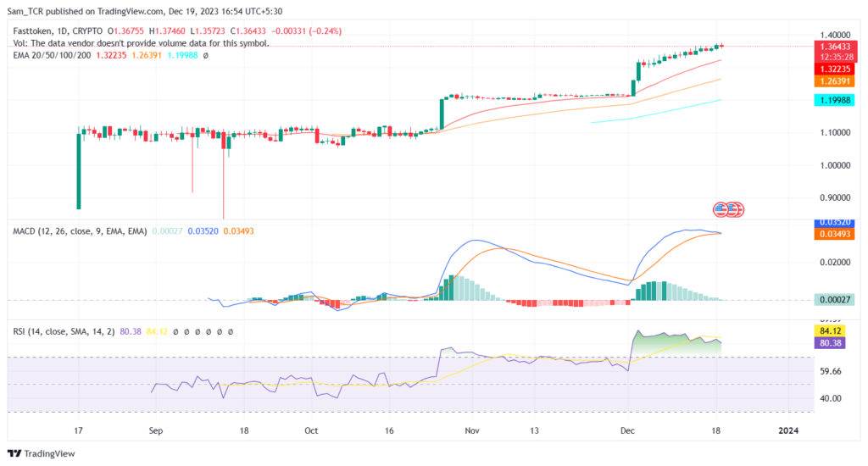Click the 16 date label on time axis
The image size is (868, 466).
[x=389, y=430]
